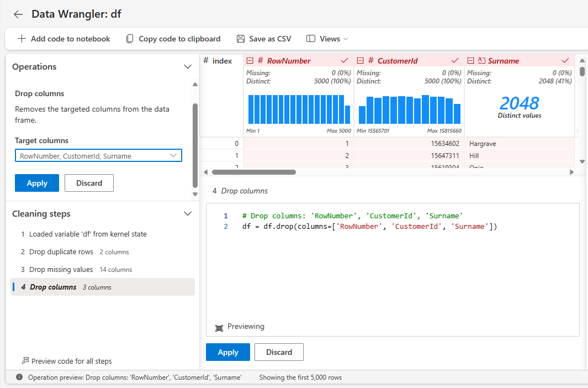Toggle the checkmark on the CustomerId column
This screenshot has width=588, height=388.
455,60
